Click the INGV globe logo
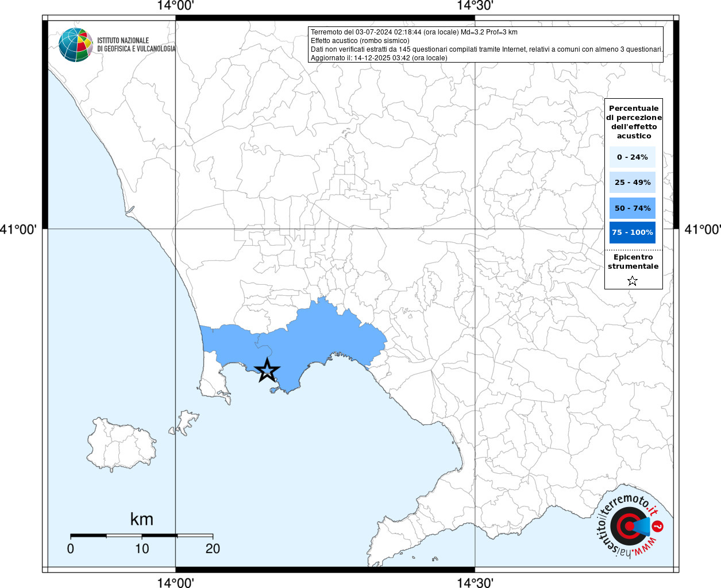The height and width of the screenshot is (588, 721). [76, 45]
